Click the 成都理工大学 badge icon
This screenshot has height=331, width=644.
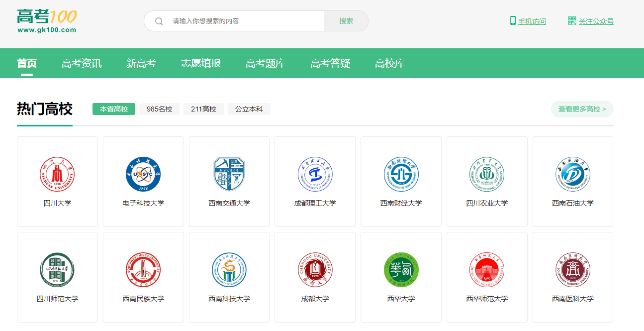click(x=315, y=174)
